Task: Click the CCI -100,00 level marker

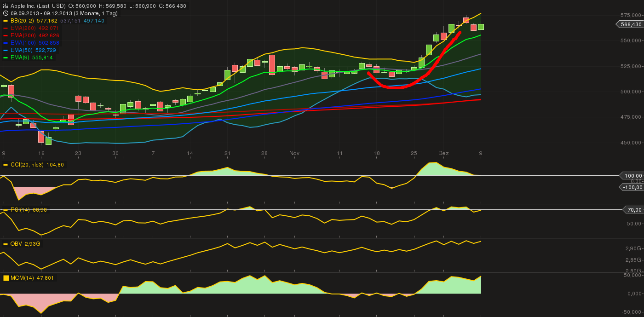Action: (631, 187)
